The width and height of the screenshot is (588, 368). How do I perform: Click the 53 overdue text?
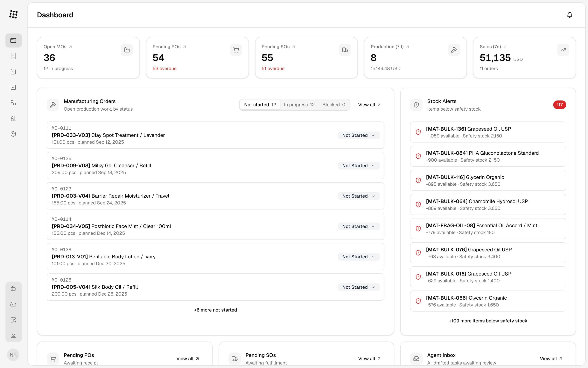tap(164, 69)
